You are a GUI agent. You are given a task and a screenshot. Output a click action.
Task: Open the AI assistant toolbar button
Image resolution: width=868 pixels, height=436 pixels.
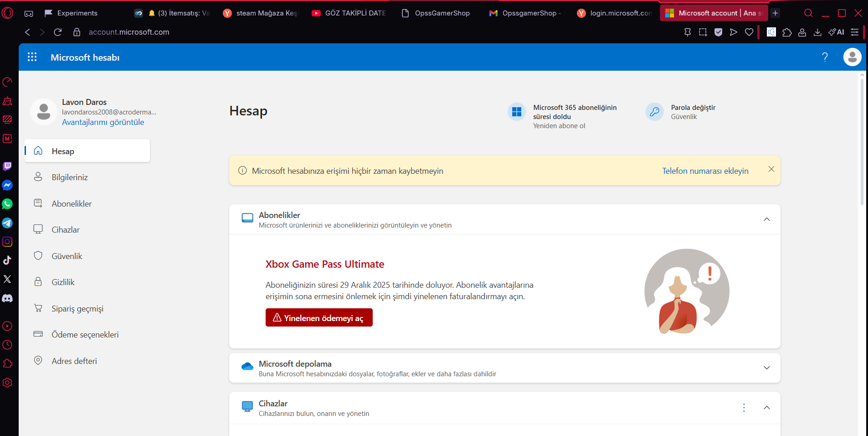pyautogui.click(x=836, y=32)
